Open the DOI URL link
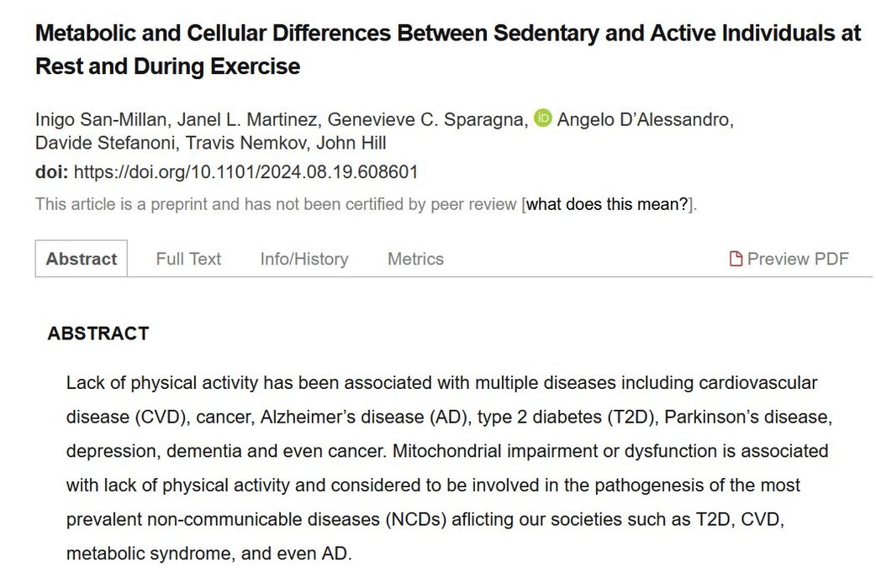The width and height of the screenshot is (876, 588). pos(245,172)
